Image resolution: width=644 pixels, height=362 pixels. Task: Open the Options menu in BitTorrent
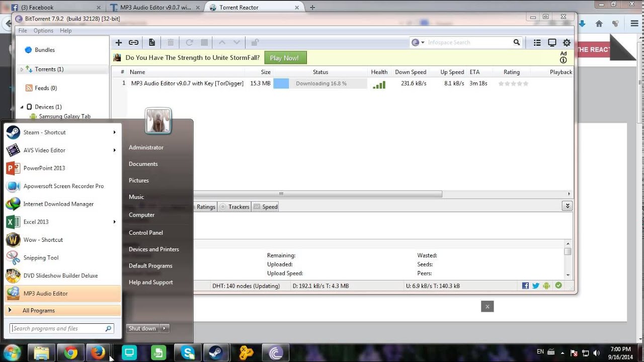[43, 31]
